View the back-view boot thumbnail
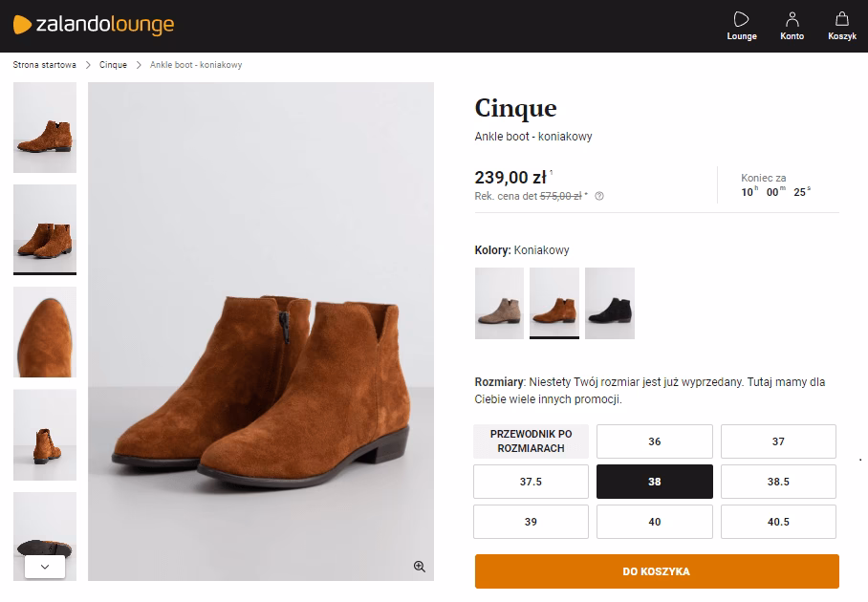 tap(45, 435)
